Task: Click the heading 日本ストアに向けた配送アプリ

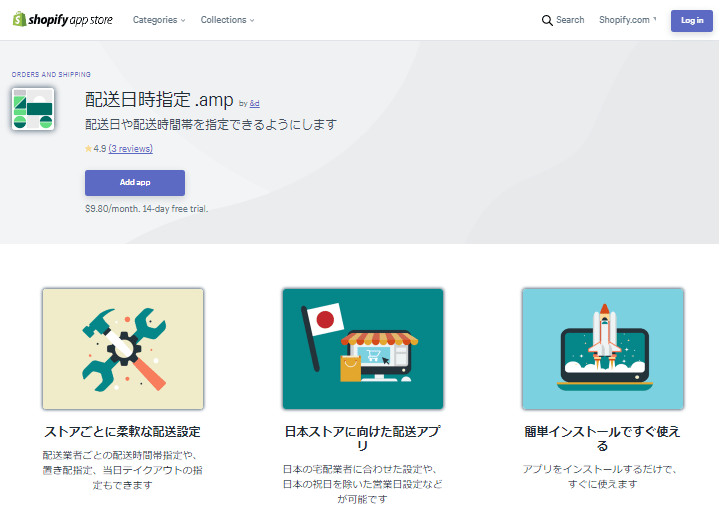Action: click(363, 438)
